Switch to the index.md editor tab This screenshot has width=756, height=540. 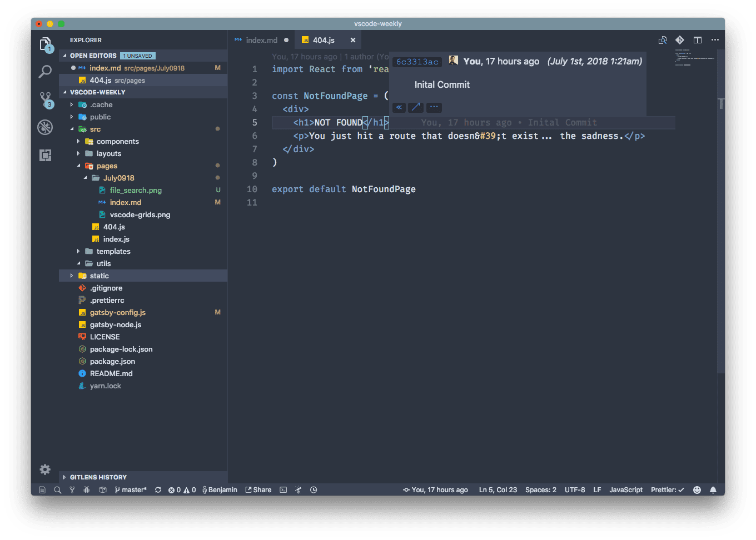click(261, 40)
